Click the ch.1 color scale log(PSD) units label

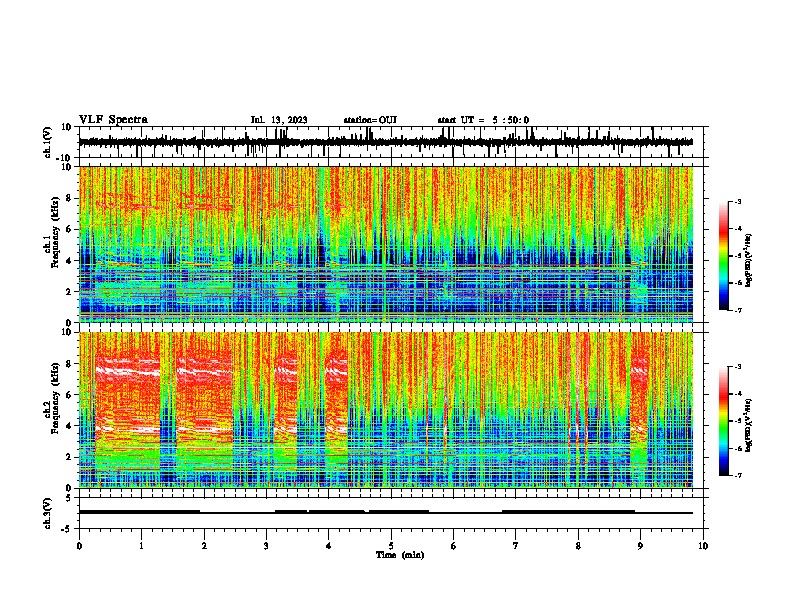point(749,260)
